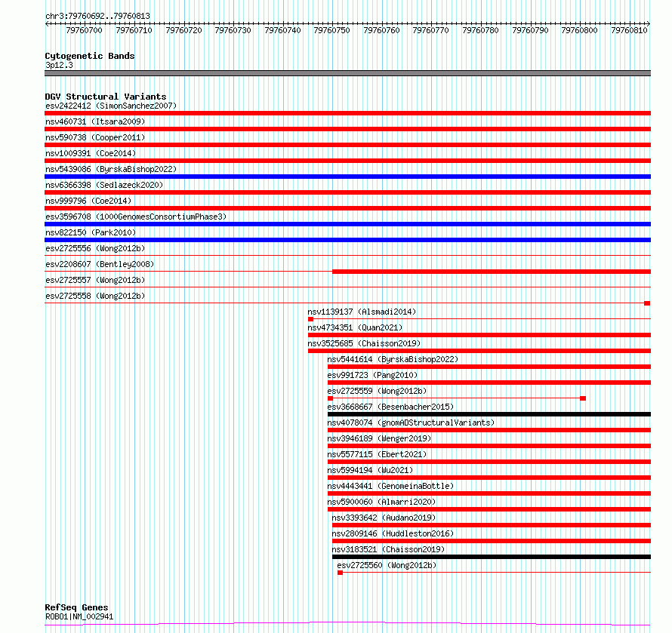The image size is (672, 633).
Task: Click the red bar under nsv3393642 (Audano2019)
Action: coord(492,525)
